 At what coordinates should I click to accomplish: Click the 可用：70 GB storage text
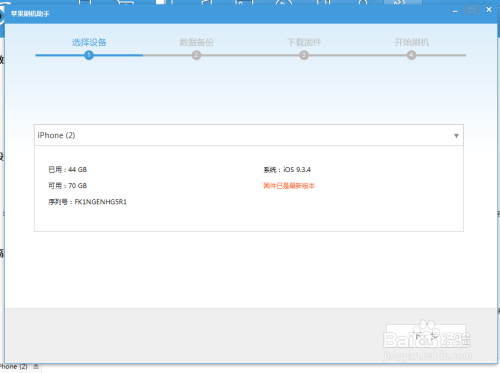(68, 186)
